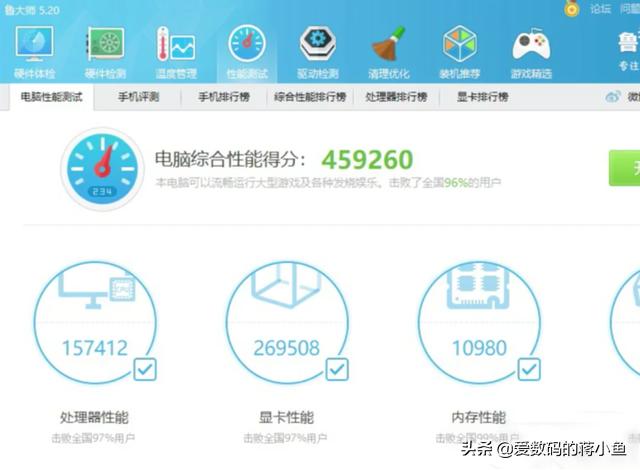Switch to the 手机排行榜 tab
Screen dimensions: 640x470
224,97
